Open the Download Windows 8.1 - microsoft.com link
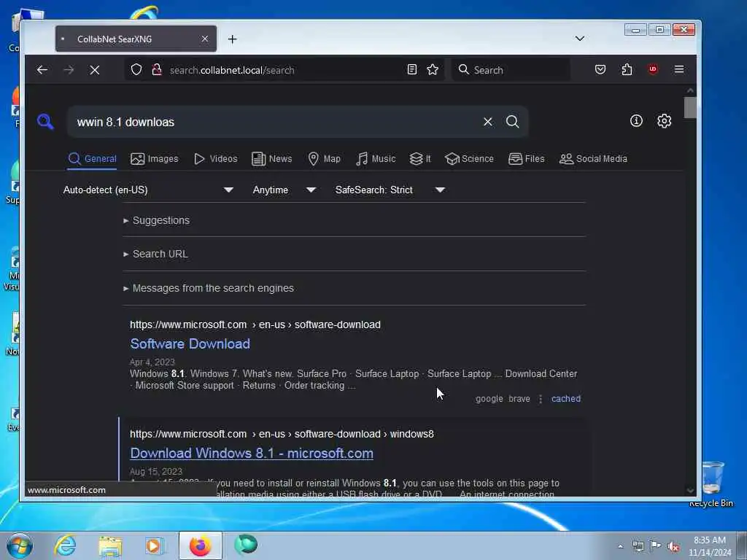Viewport: 747px width, 560px height. (x=252, y=454)
